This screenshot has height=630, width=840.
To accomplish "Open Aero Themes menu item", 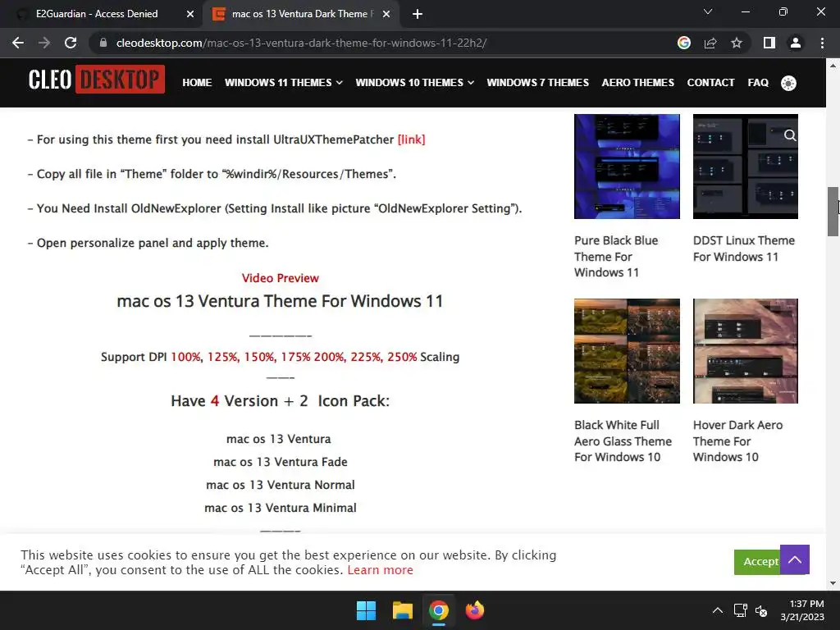I will tap(637, 83).
